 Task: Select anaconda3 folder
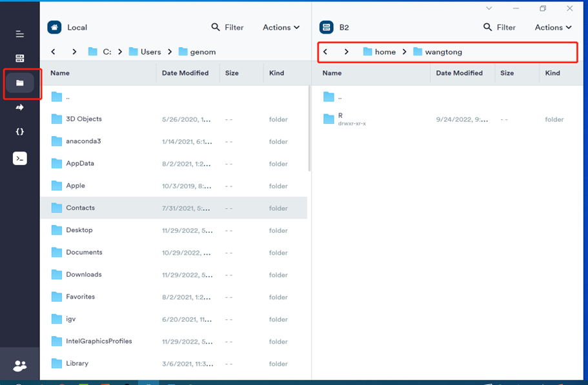tap(174, 141)
